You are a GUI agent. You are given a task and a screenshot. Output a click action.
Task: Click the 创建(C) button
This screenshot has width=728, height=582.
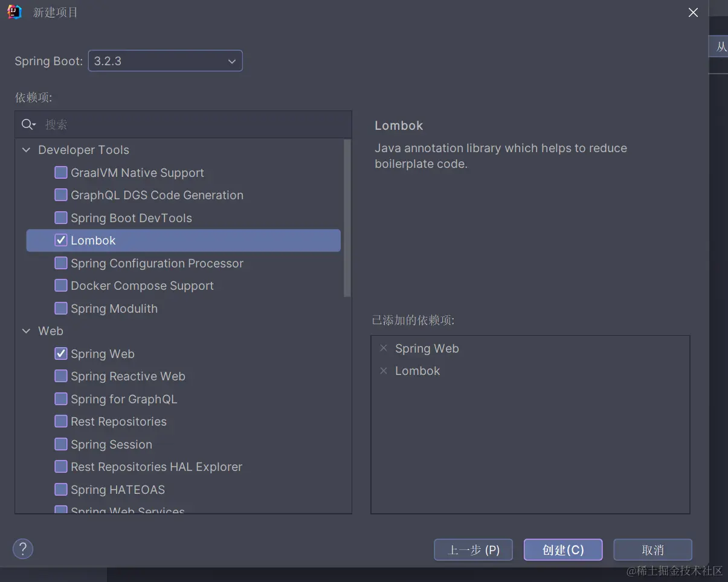point(563,550)
